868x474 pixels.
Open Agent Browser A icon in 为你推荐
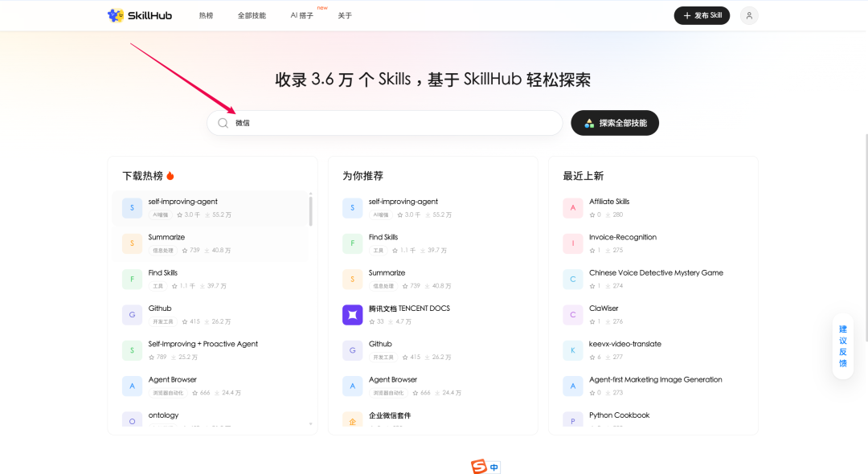pyautogui.click(x=352, y=386)
